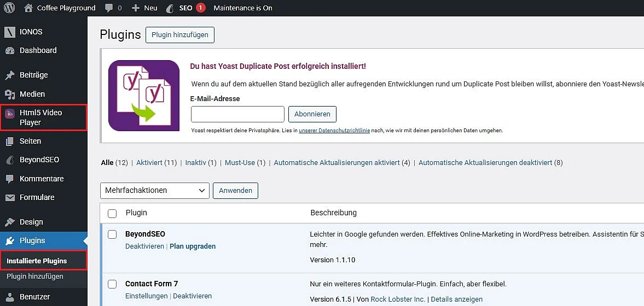Click Plan upgraden under BeyondSEO
Viewport: 644px width, 306px height.
[x=193, y=246]
